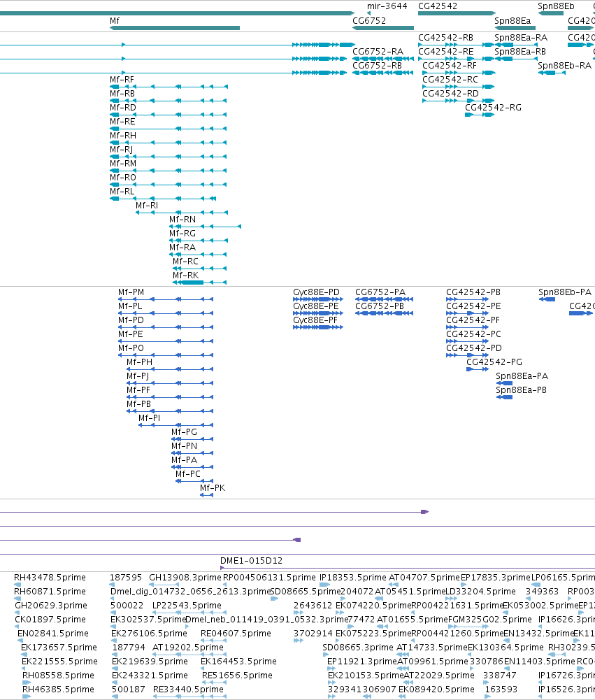Select the Mf gene label
Image resolution: width=595 pixels, height=700 pixels.
pos(114,20)
